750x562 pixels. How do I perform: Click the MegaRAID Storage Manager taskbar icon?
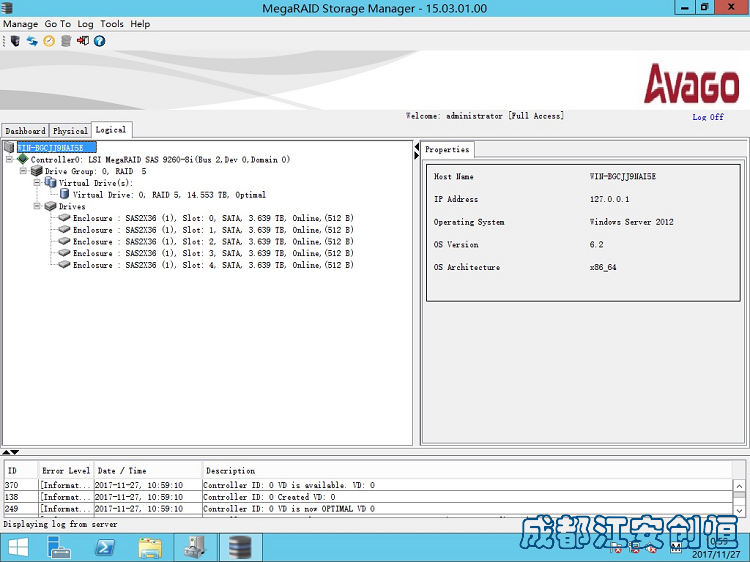[x=240, y=548]
